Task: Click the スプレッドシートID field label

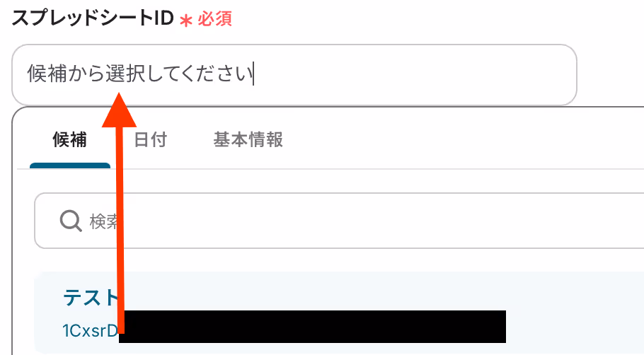Action: [93, 18]
